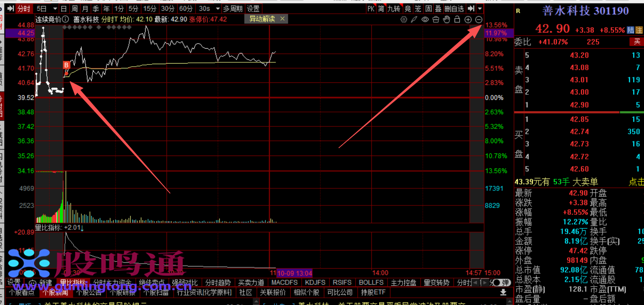Screen dimensions: 644x305
Task: Open the 关联报价 tab
Action: (x=273, y=293)
